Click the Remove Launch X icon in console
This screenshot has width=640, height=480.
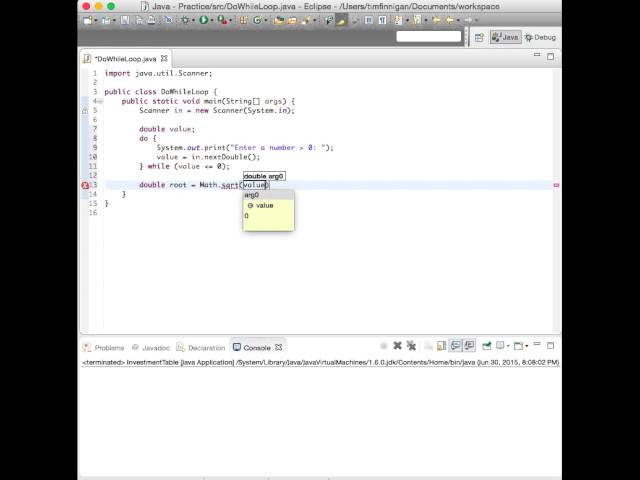[x=398, y=346]
